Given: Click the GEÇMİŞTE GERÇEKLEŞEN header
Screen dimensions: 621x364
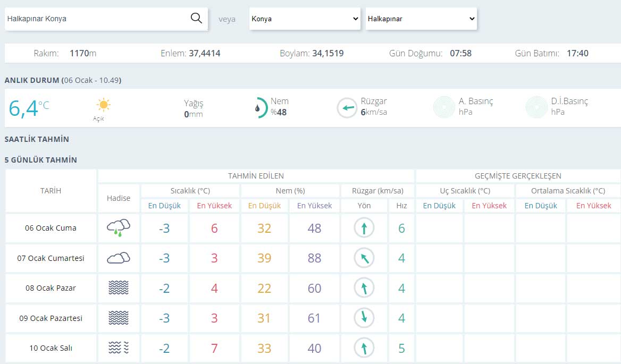Looking at the screenshot, I should pyautogui.click(x=518, y=176).
